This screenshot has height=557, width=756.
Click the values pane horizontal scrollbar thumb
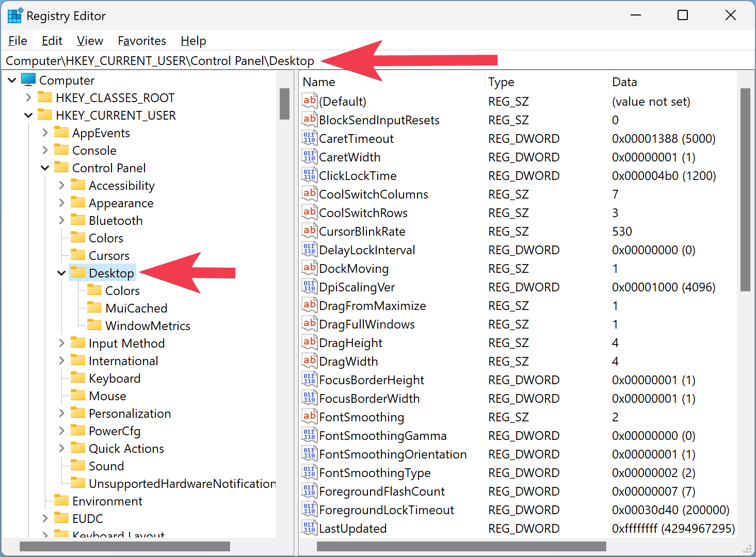point(461,546)
